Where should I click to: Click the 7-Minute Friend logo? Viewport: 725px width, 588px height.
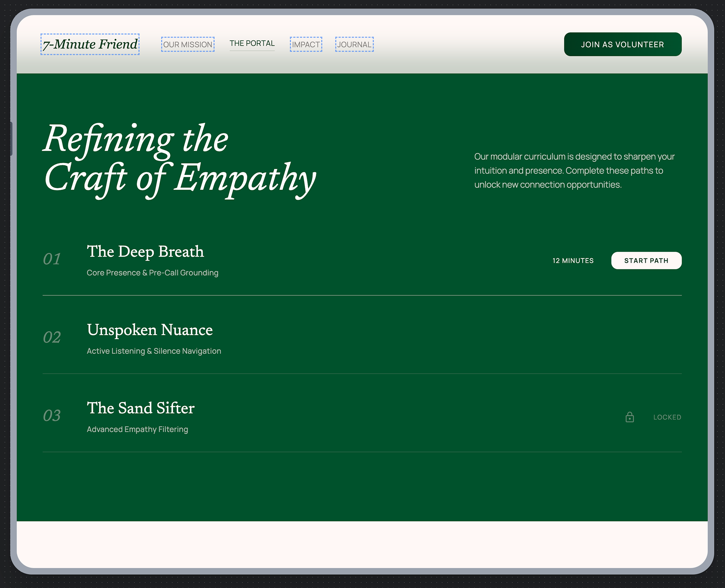[x=90, y=44]
